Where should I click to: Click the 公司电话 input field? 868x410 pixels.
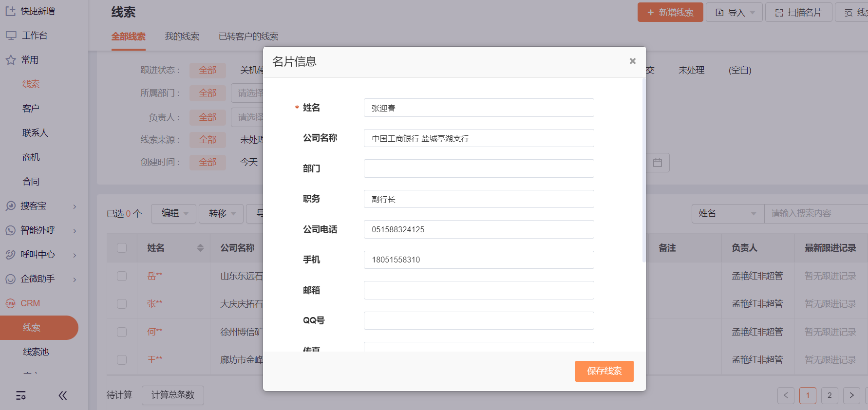point(479,229)
